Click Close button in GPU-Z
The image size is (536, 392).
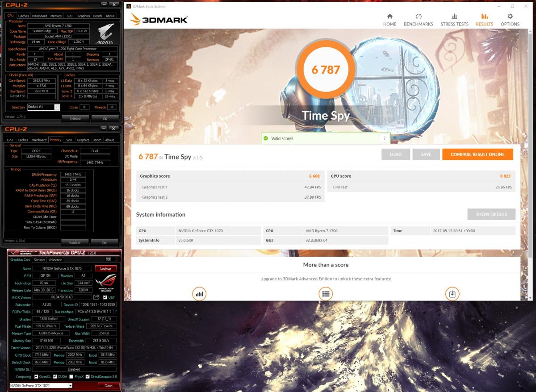click(108, 385)
